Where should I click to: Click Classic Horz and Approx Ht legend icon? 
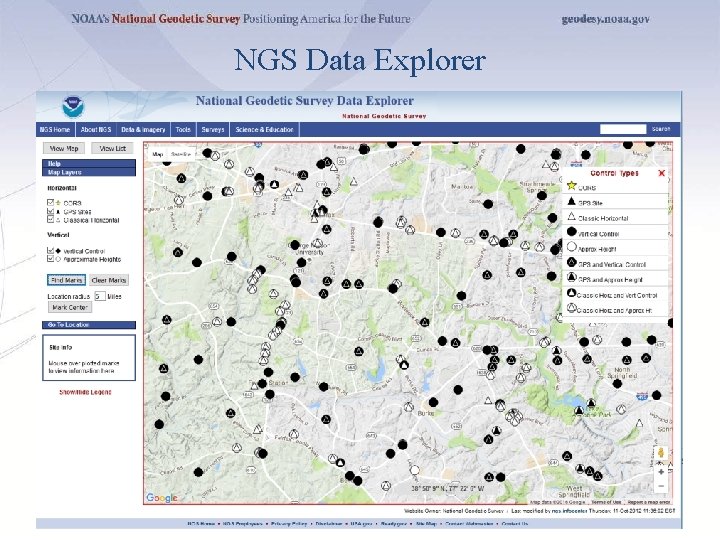571,308
